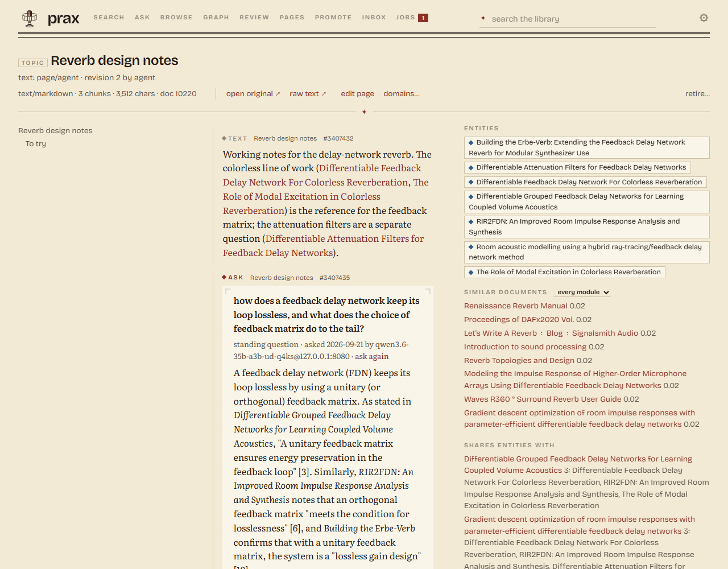The height and width of the screenshot is (569, 728).
Task: Go to the ASK nav item
Action: coord(142,18)
